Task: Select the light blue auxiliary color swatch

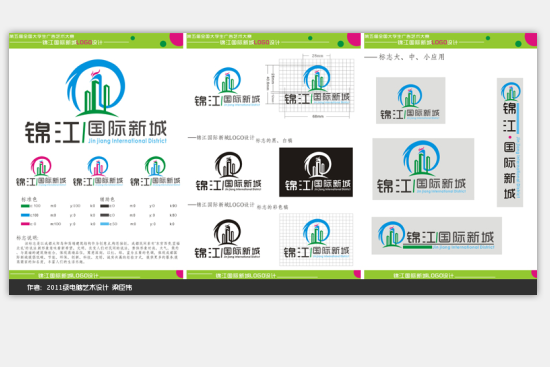Action: pos(105,224)
